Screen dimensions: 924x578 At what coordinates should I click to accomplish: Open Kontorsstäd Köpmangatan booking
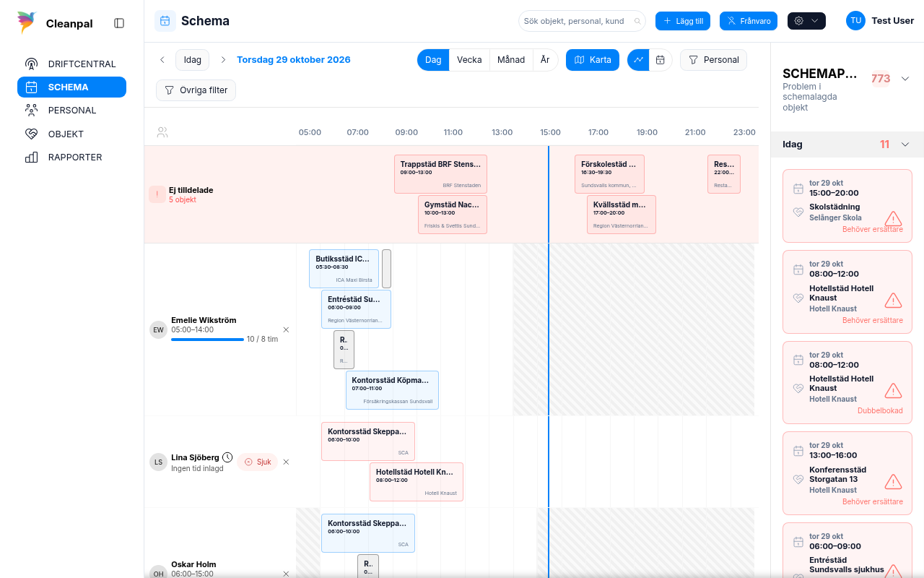pos(392,390)
